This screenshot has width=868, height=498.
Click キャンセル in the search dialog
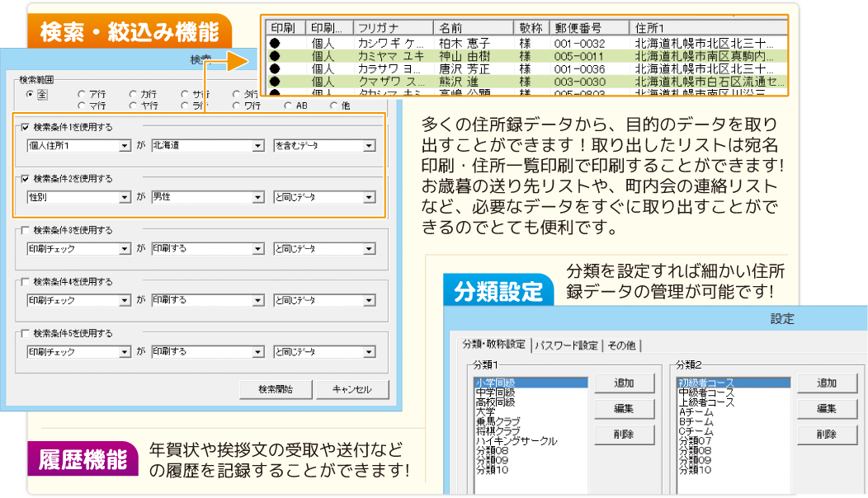pyautogui.click(x=351, y=389)
